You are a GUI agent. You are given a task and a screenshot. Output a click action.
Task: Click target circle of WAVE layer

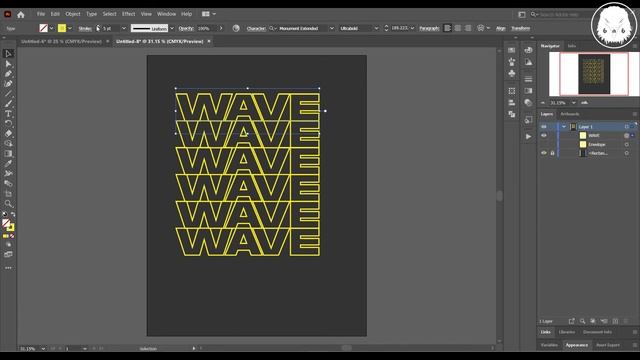point(627,136)
